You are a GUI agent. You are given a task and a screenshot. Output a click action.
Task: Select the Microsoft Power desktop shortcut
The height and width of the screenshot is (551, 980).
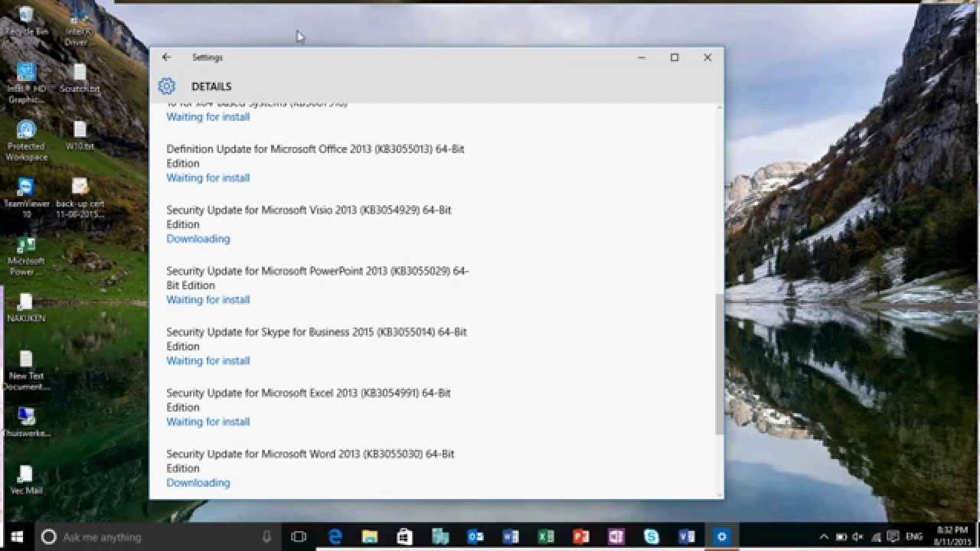pos(26,256)
